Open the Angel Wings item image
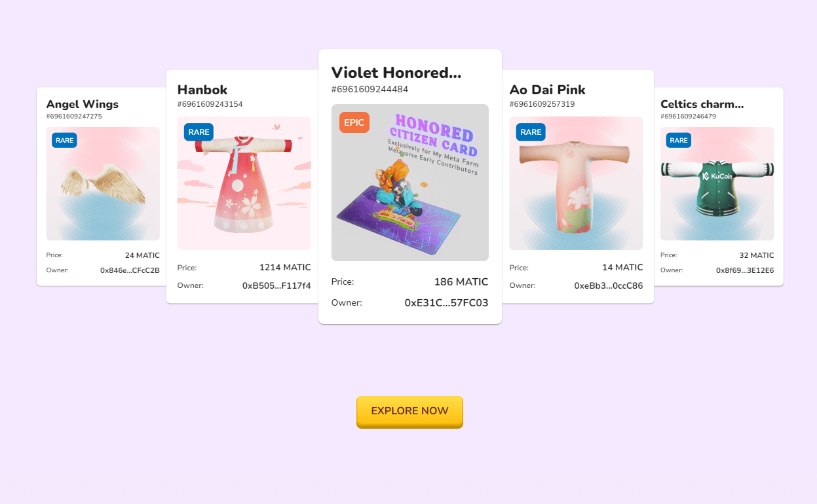The width and height of the screenshot is (817, 504). click(x=103, y=183)
